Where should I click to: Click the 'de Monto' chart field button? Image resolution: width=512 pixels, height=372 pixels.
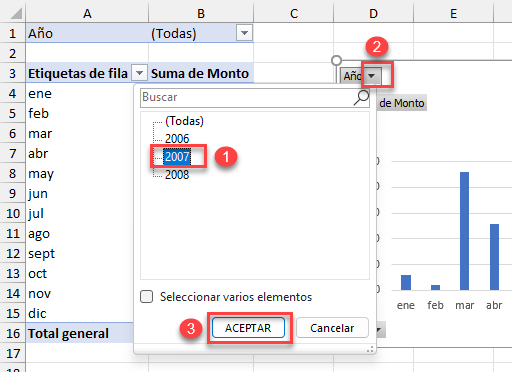click(402, 103)
